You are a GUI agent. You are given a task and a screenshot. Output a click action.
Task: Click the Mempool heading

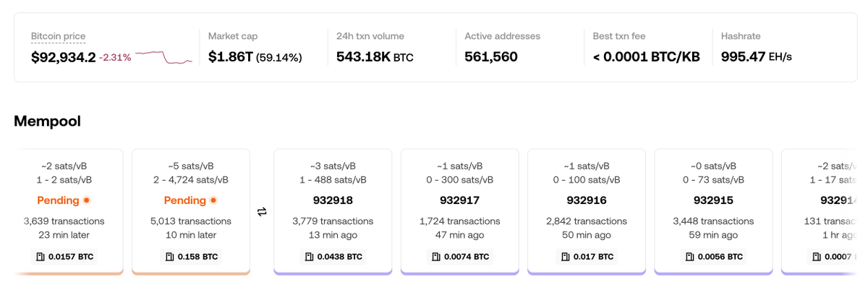point(47,121)
